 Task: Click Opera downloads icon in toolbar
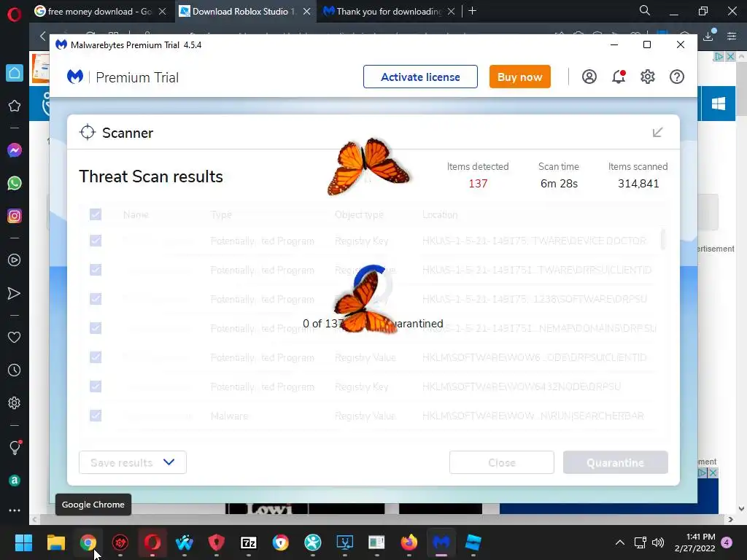pos(708,36)
